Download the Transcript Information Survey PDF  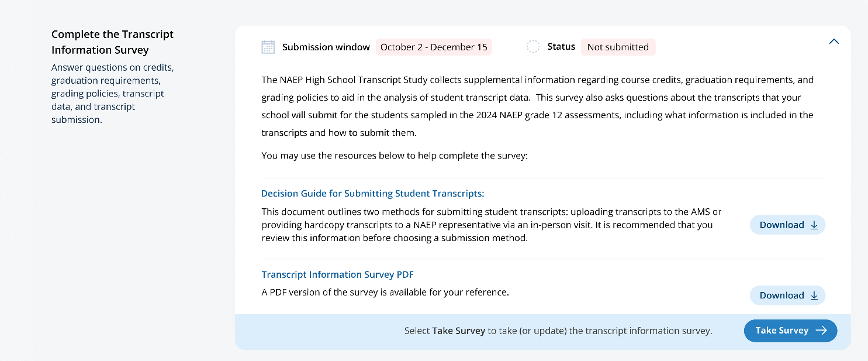[782, 295]
